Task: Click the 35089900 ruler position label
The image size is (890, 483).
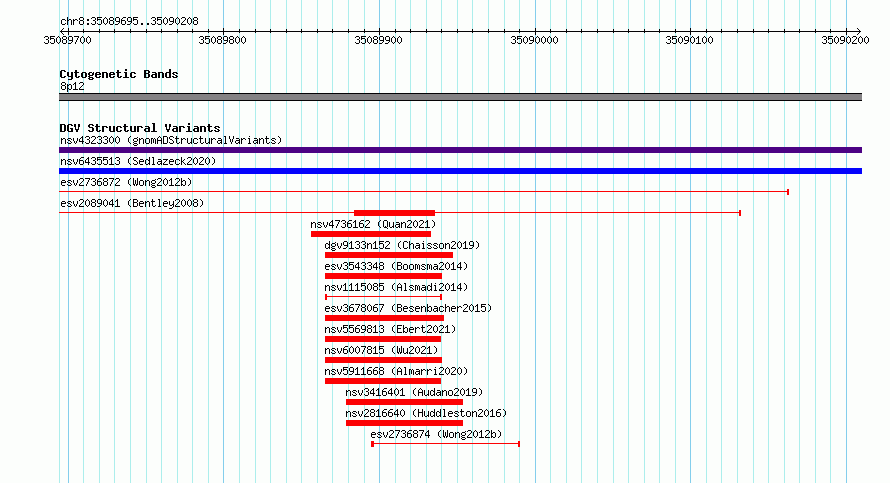Action: click(x=378, y=40)
